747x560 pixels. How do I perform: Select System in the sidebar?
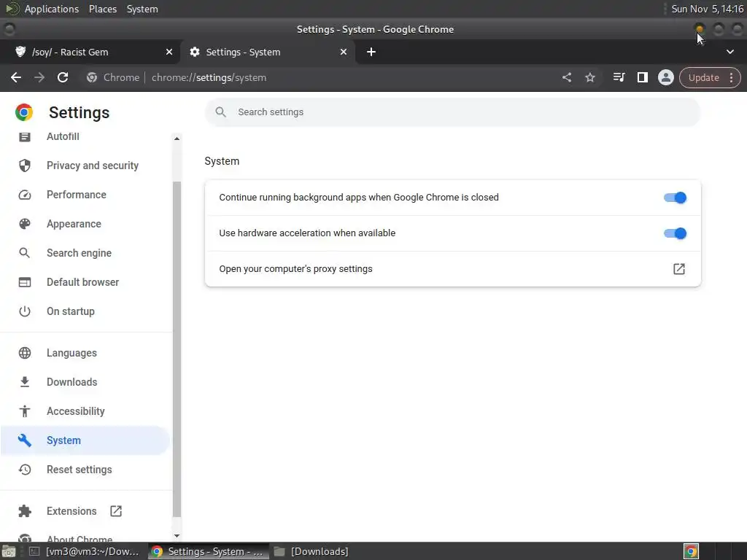[86, 440]
